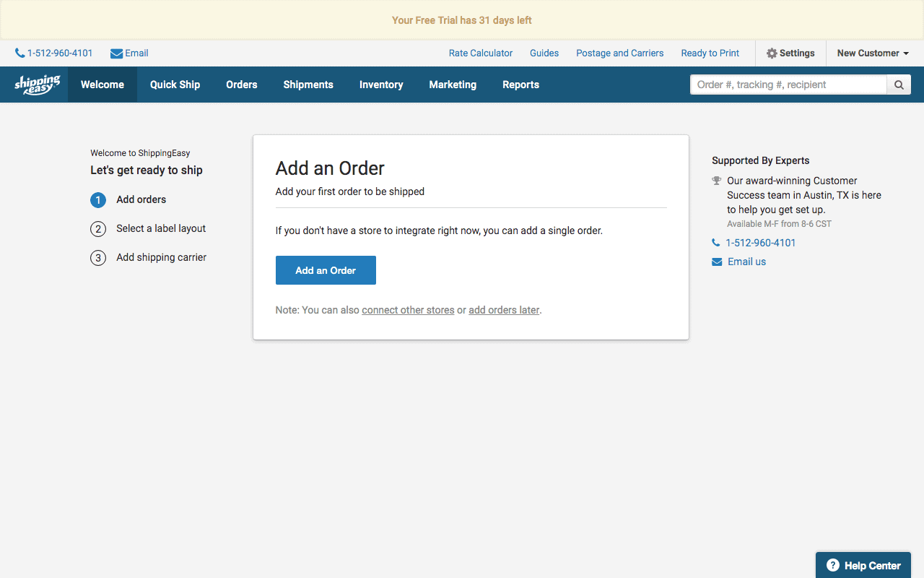
Task: Click the Help Center question mark icon
Action: click(833, 566)
